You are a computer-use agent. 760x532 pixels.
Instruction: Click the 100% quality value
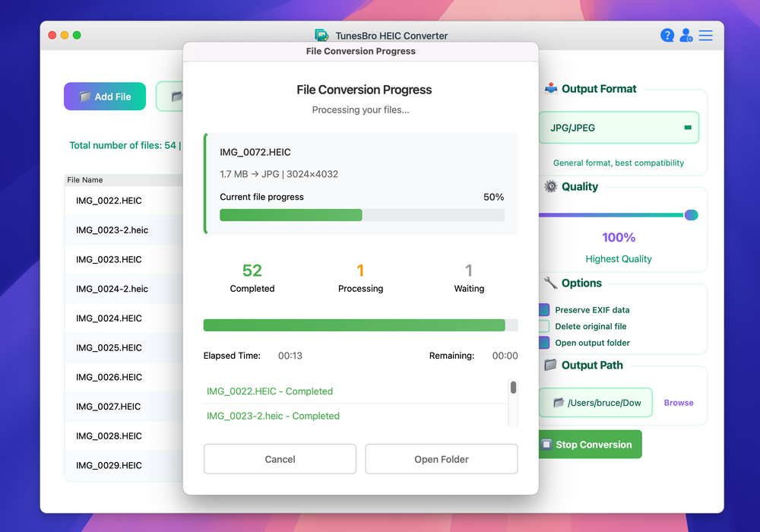click(619, 237)
